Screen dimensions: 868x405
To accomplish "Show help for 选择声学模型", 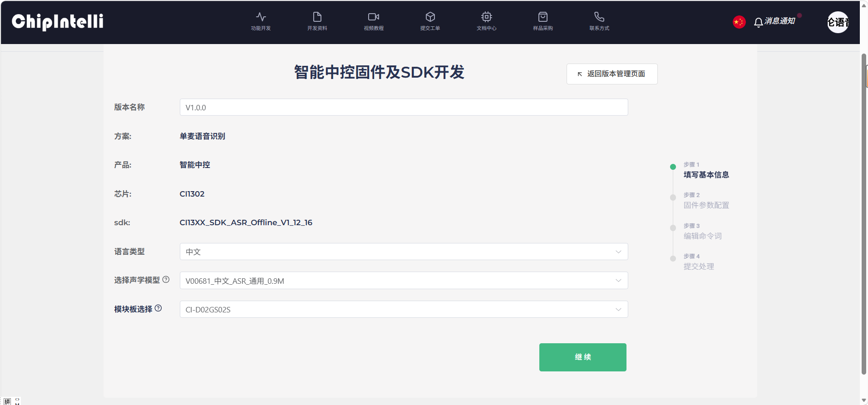I will (166, 280).
